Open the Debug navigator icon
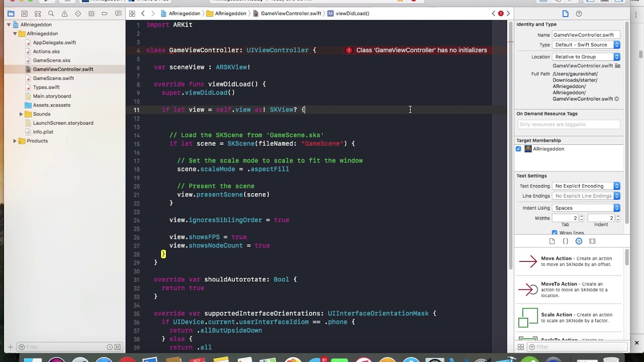Screen dimensions: 644x362 (91, 14)
